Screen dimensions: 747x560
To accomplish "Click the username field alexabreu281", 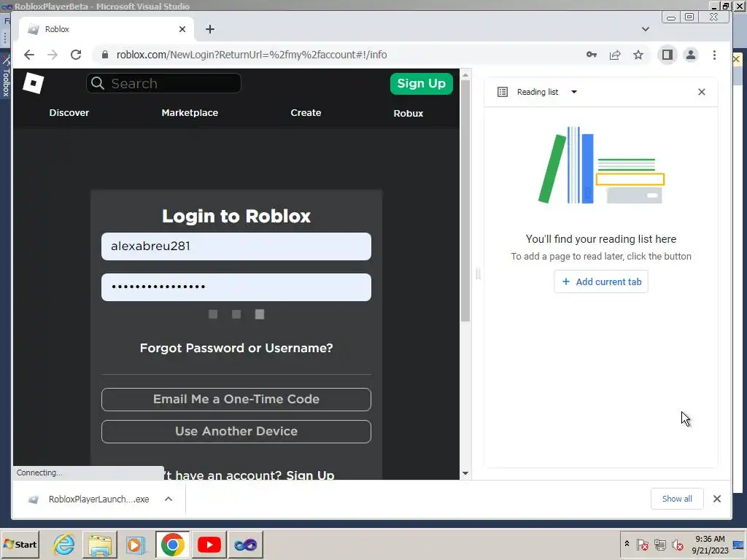I will (236, 246).
